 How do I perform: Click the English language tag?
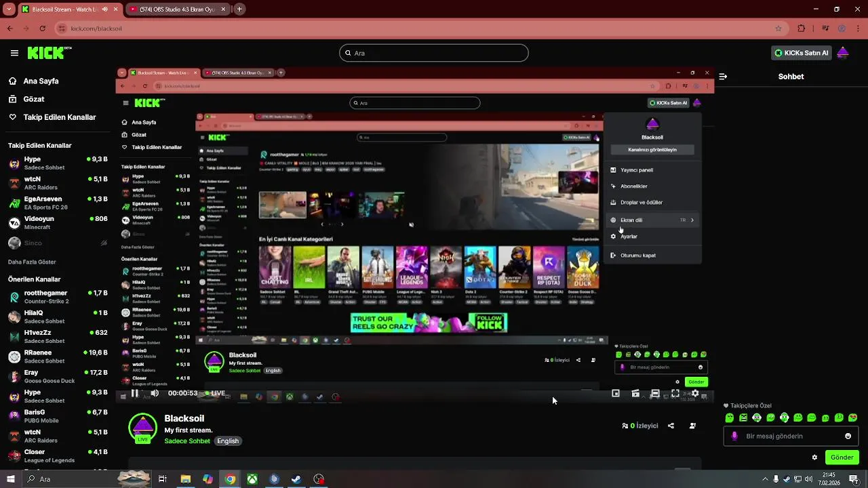[x=228, y=441]
